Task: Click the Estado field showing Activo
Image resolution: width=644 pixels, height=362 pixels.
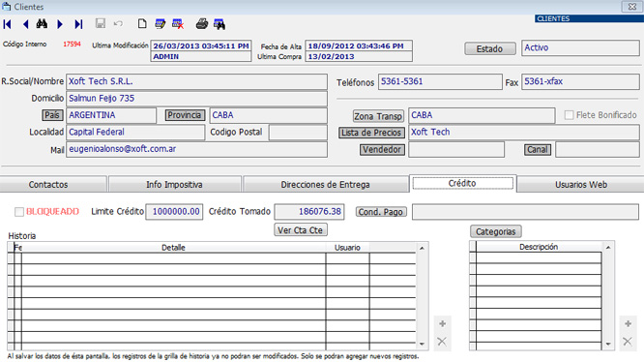Action: (580, 47)
